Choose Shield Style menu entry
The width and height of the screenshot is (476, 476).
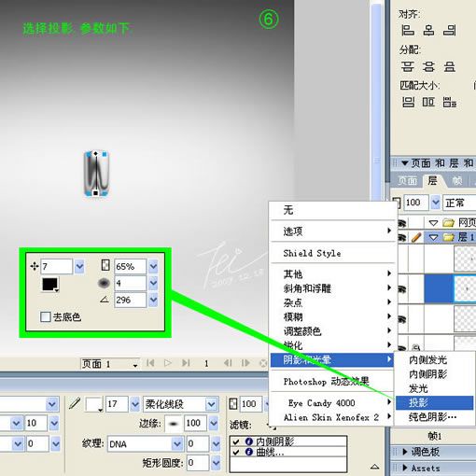coord(333,253)
